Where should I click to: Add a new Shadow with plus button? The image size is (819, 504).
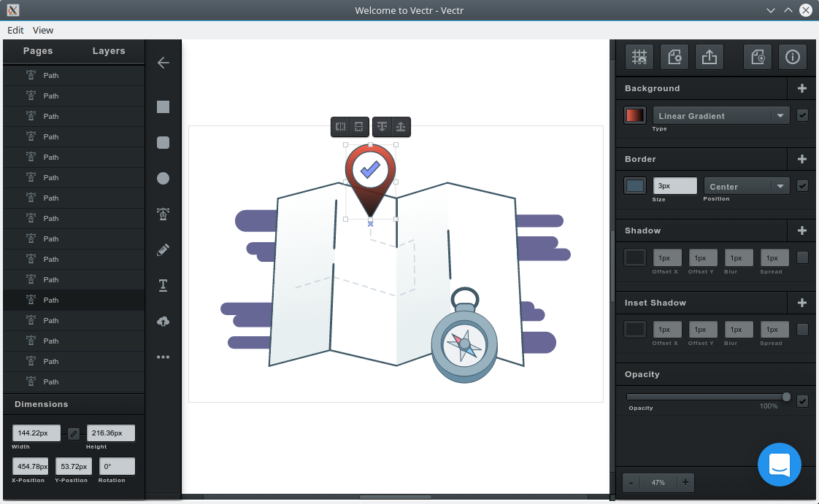tap(802, 230)
